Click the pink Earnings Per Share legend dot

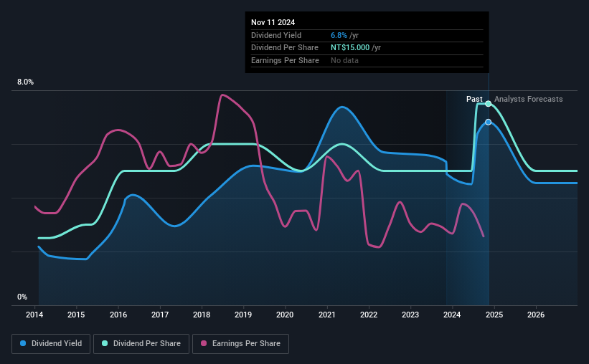[204, 343]
